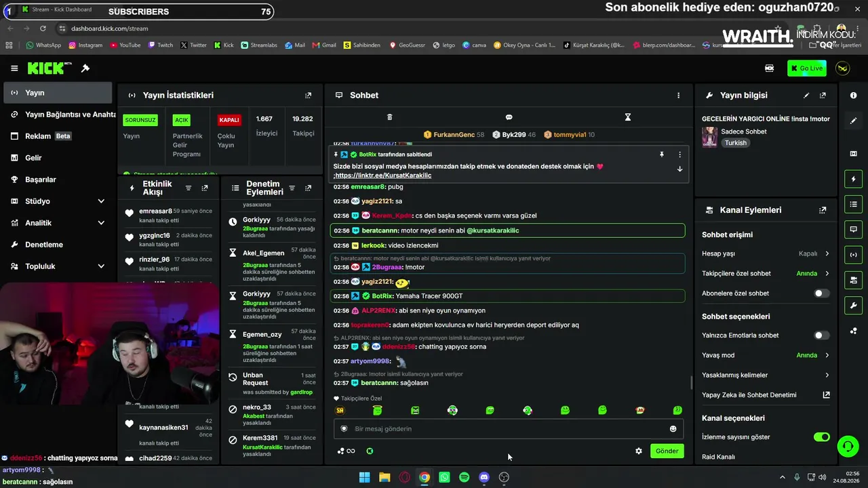Open the Sohbet panel three-dot menu
Screen dimensions: 868x488
(x=678, y=96)
